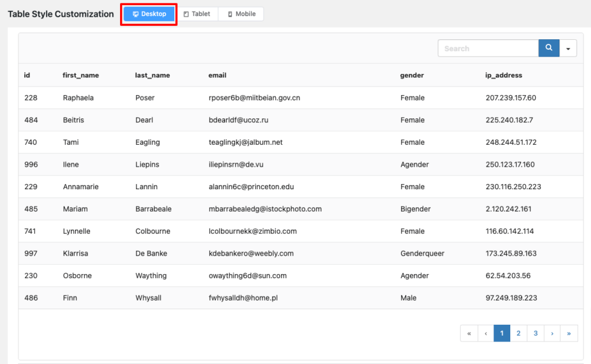Click first name Finn
591x364 pixels.
pyautogui.click(x=70, y=298)
